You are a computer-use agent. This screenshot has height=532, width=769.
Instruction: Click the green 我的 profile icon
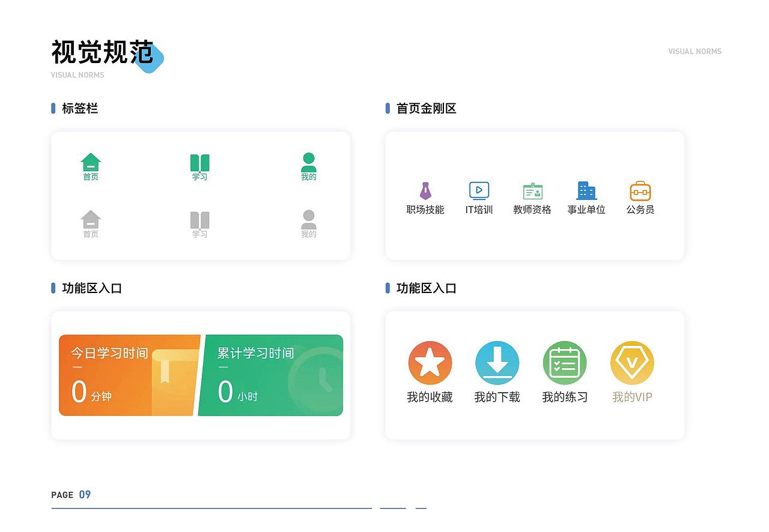309,162
